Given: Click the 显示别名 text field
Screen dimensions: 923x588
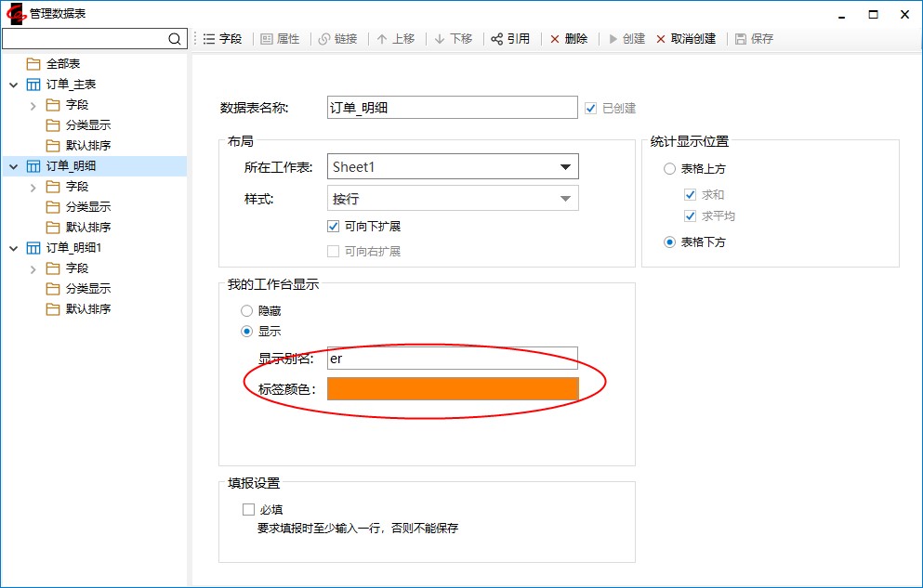Looking at the screenshot, I should 453,359.
